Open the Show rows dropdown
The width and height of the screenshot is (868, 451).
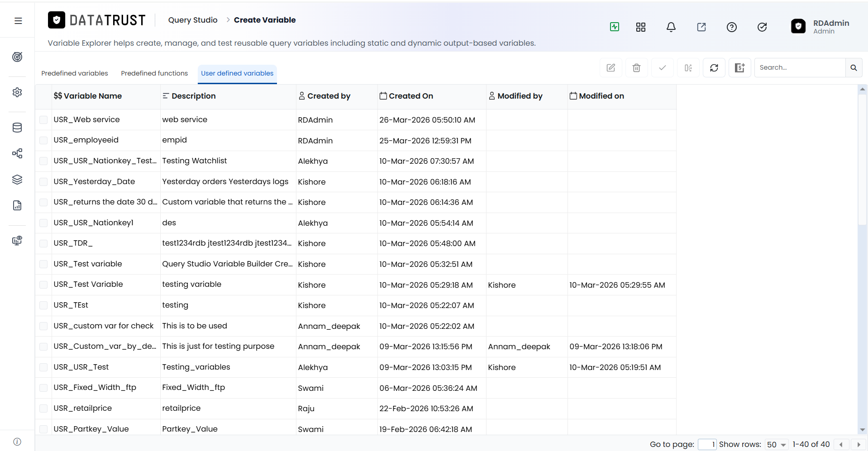click(x=777, y=445)
